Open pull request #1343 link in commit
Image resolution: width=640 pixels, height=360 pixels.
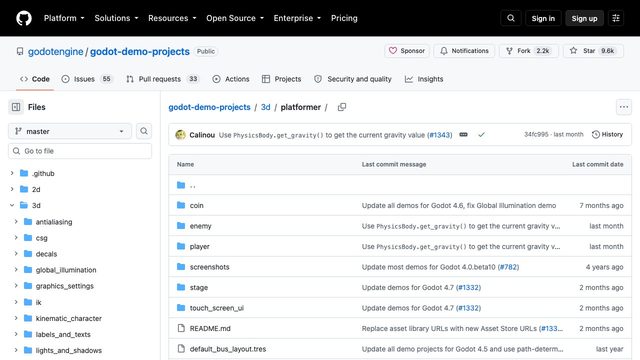coord(440,135)
